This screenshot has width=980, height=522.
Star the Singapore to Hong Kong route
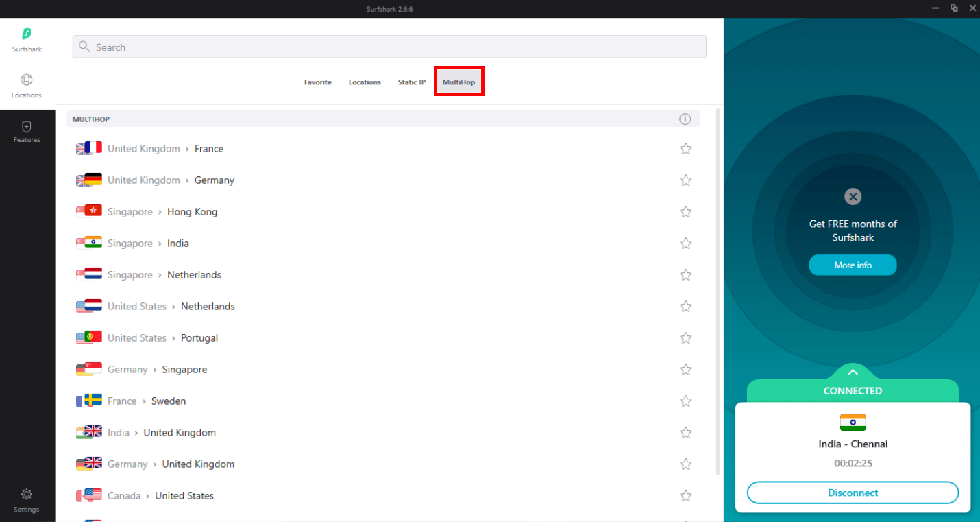coord(685,212)
